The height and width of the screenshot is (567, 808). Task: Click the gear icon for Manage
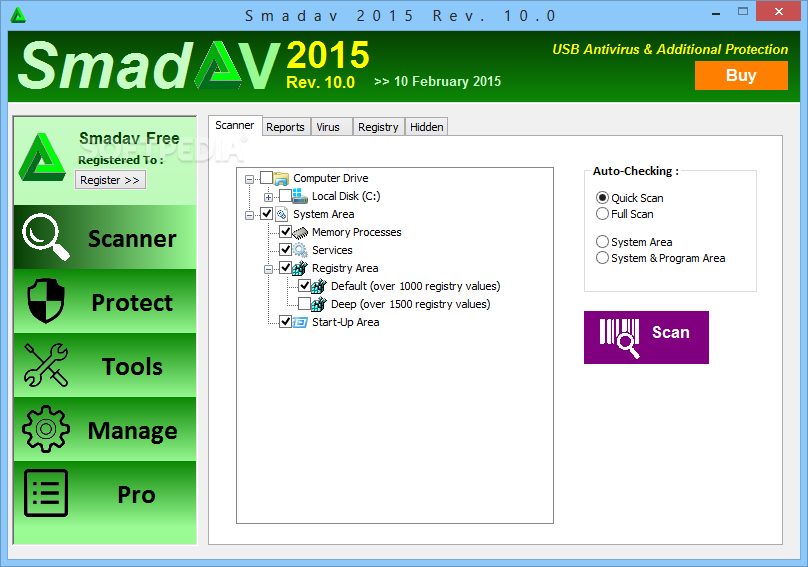45,430
